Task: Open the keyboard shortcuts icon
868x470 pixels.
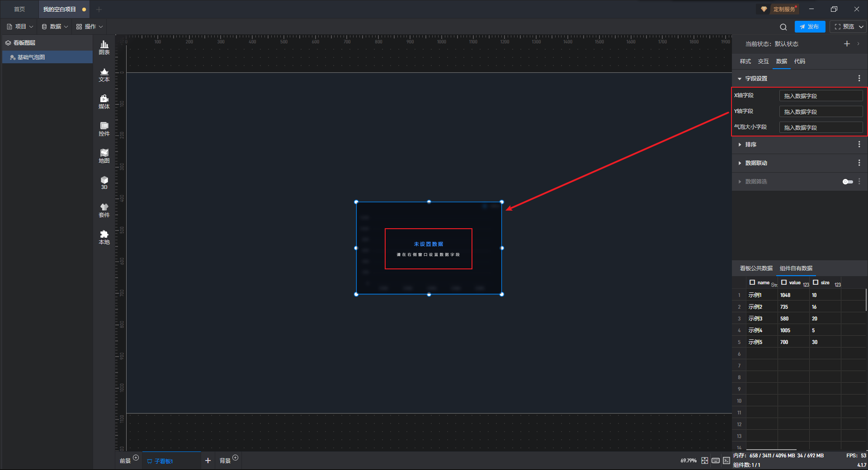Action: click(715, 461)
